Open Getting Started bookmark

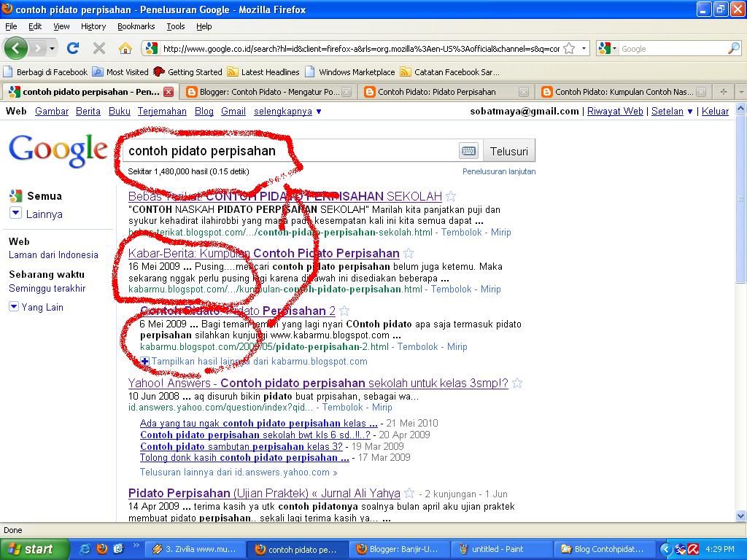point(187,72)
